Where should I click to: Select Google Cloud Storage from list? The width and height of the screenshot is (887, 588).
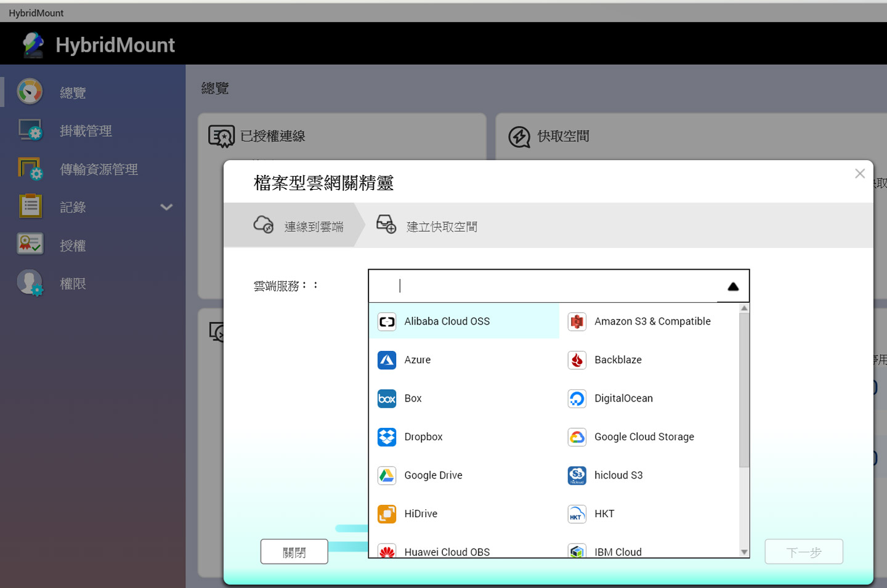644,437
